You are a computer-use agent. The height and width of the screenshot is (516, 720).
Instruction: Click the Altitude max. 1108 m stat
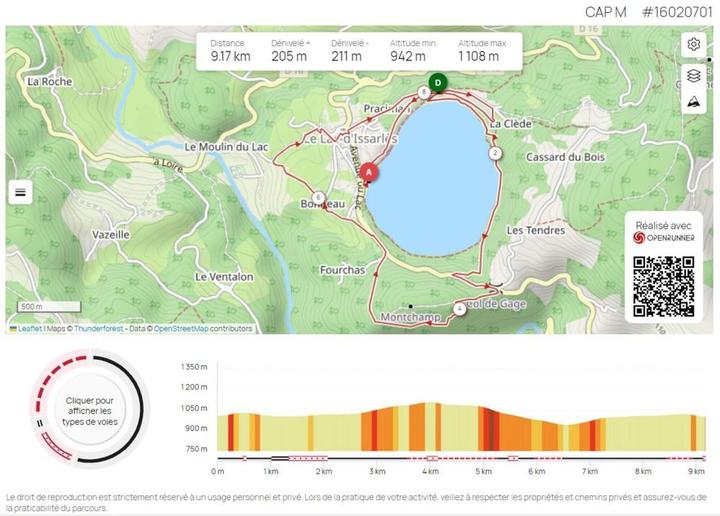[484, 50]
